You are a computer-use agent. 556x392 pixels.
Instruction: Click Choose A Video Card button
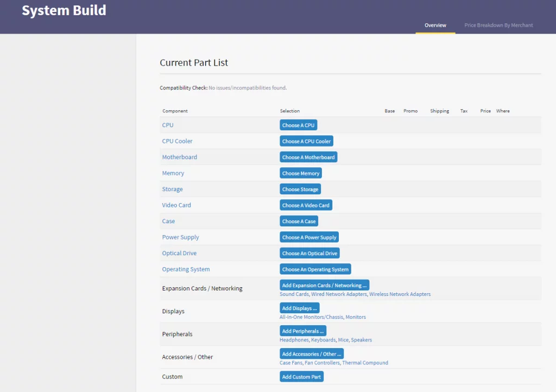pyautogui.click(x=306, y=205)
